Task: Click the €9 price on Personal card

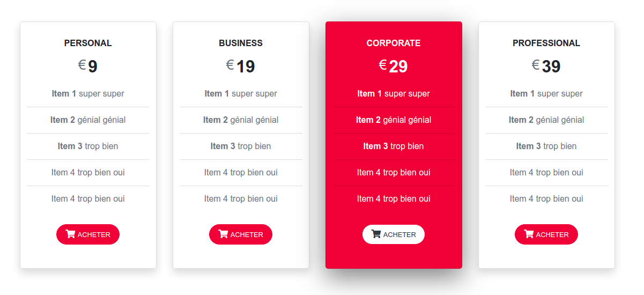Action: [x=88, y=66]
